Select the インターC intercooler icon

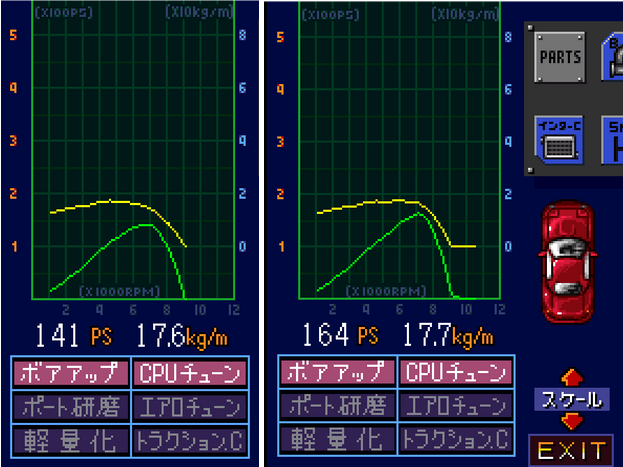[x=560, y=140]
